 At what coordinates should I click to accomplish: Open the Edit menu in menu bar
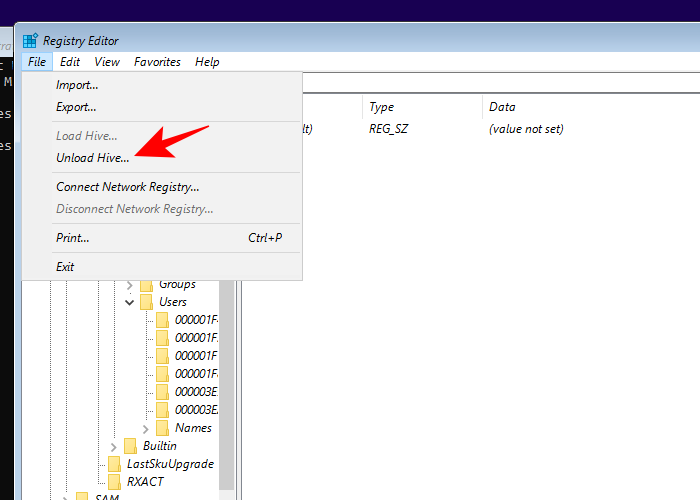70,62
